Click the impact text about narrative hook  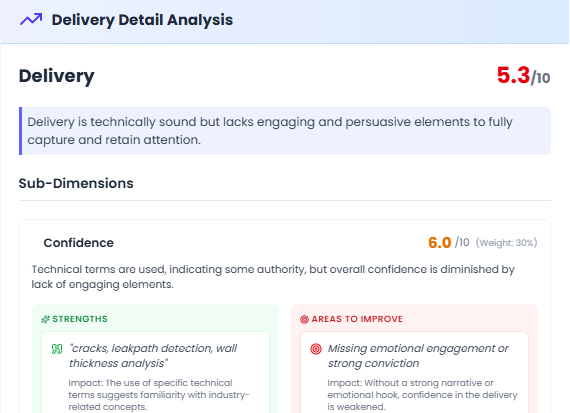pyautogui.click(x=422, y=395)
